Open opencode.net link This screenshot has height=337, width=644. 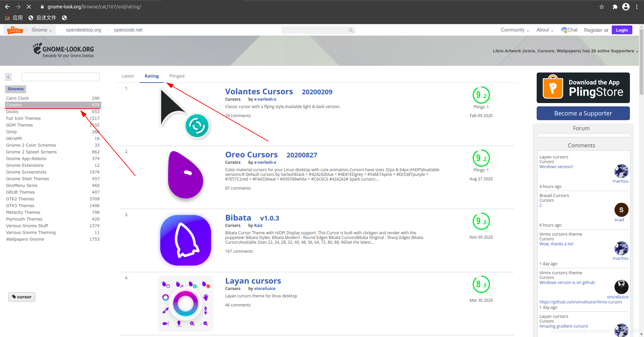(x=128, y=30)
